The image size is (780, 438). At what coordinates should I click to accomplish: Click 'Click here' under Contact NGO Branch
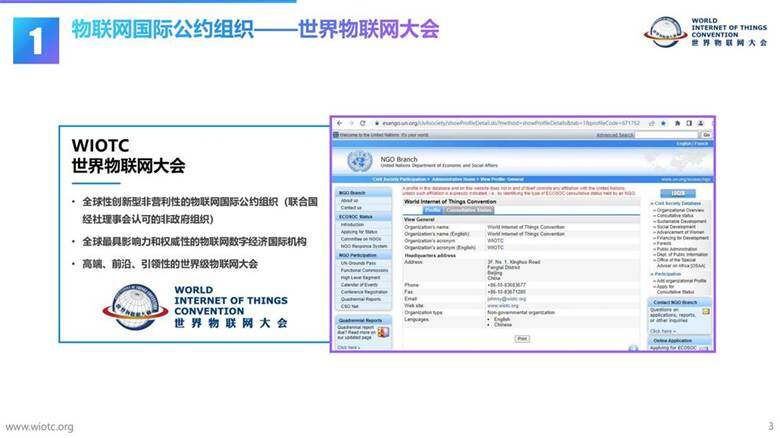tap(662, 331)
